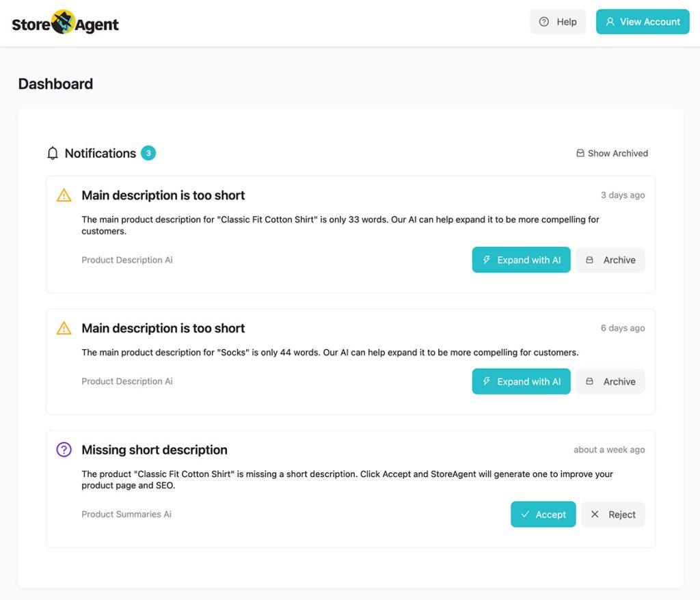The image size is (700, 600).
Task: Click the StoreAgent logo
Action: coord(65,23)
